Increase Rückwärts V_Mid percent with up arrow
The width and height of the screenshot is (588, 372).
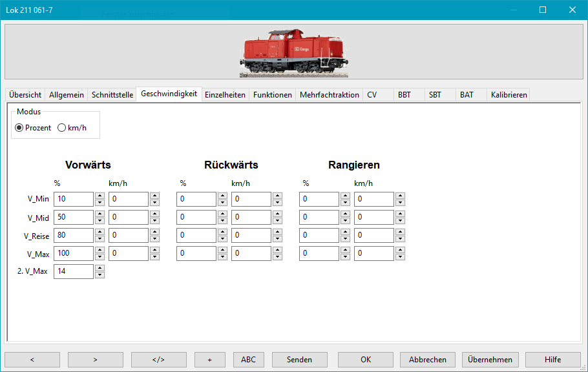click(x=222, y=214)
